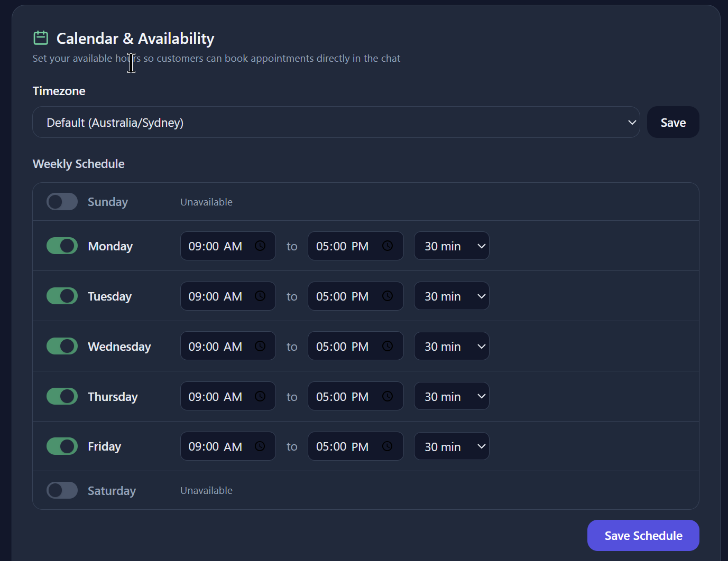728x561 pixels.
Task: Click the Save button next to timezone
Action: tap(672, 122)
